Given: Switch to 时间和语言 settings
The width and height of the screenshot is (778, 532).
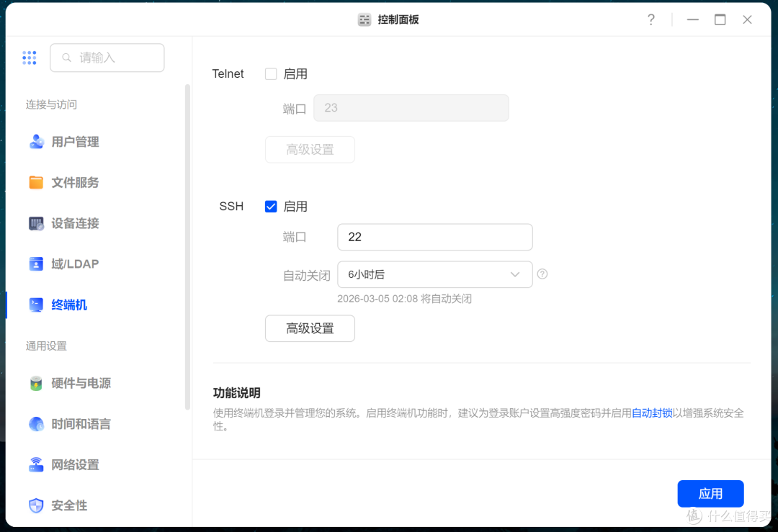Looking at the screenshot, I should pos(81,424).
